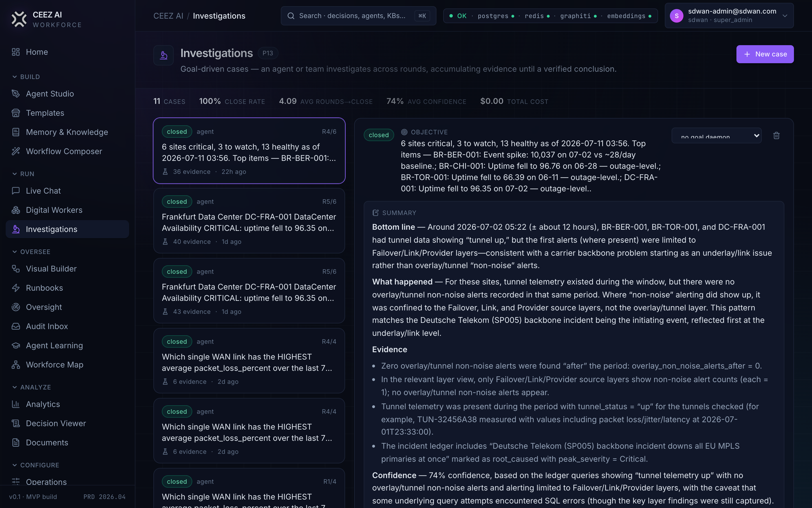
Task: Click the Agent Studio pen icon
Action: (x=16, y=93)
